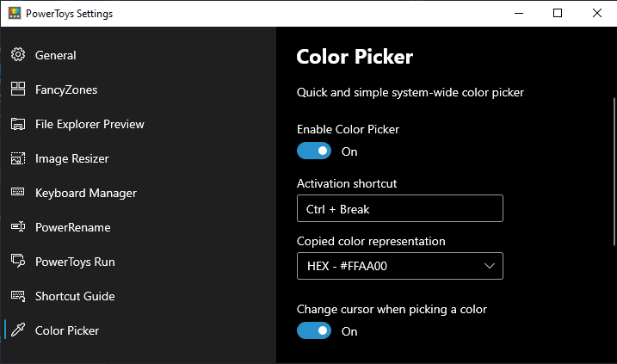The width and height of the screenshot is (617, 364).
Task: Click the PowerToys app icon in title bar
Action: pos(14,14)
